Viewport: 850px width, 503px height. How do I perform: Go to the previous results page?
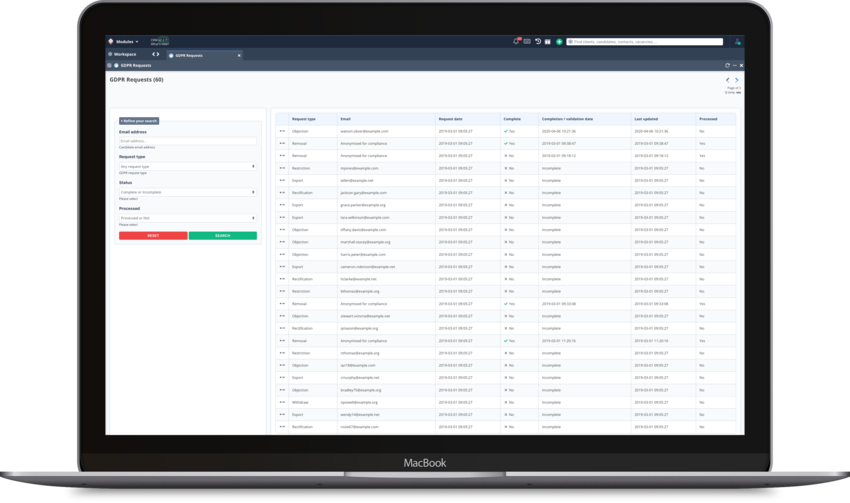727,80
